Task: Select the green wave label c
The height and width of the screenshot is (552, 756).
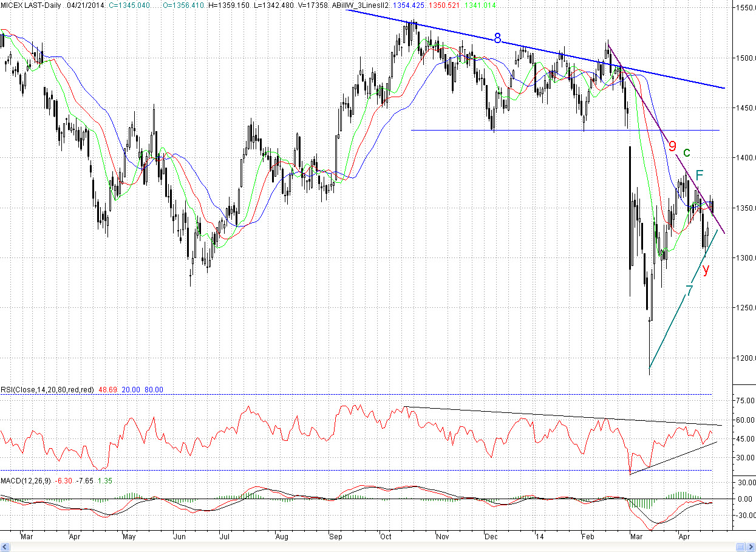Action: pos(687,152)
